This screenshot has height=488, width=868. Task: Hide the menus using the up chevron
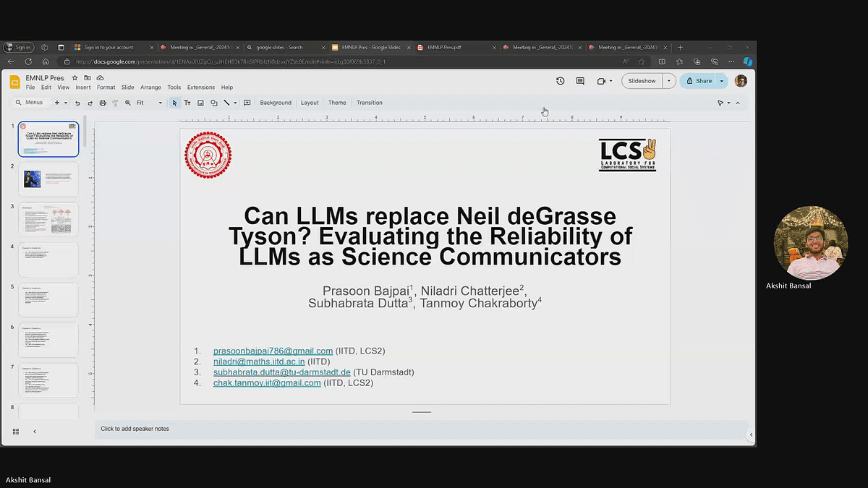pos(738,103)
